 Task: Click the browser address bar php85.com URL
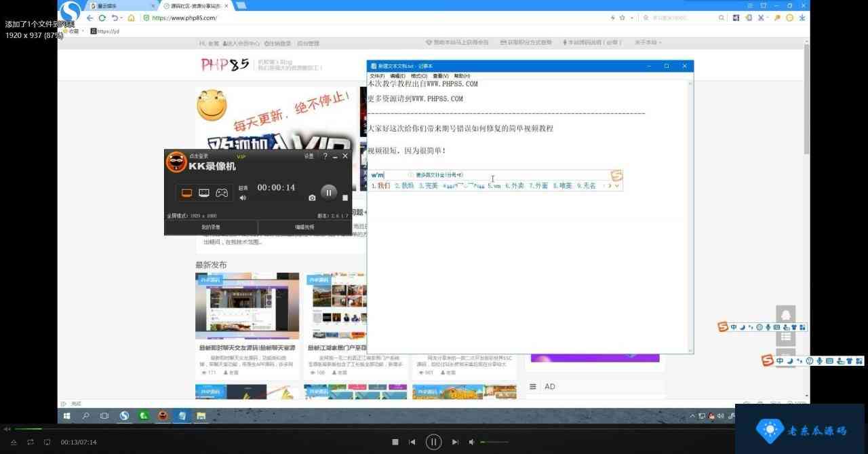point(184,18)
